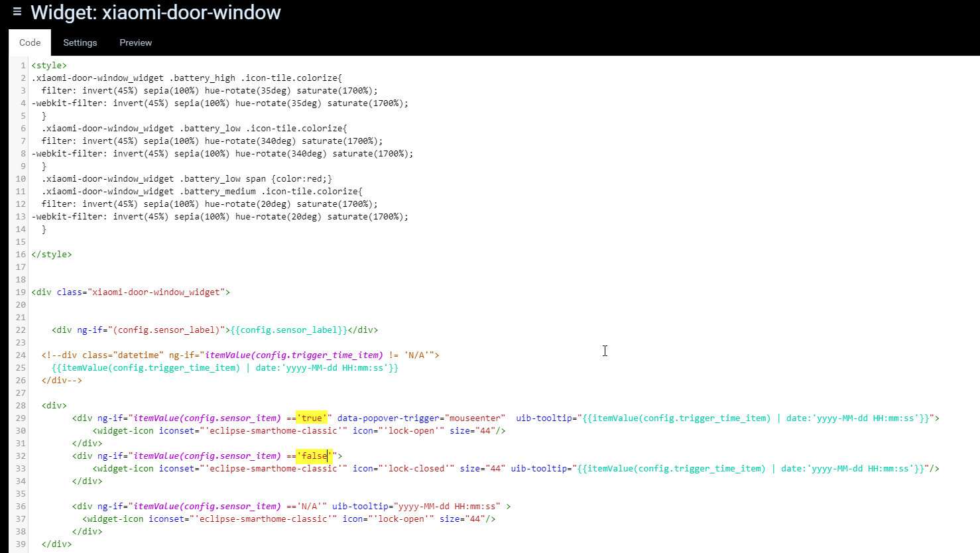980x553 pixels.
Task: Open the Preview tab
Action: pos(135,42)
